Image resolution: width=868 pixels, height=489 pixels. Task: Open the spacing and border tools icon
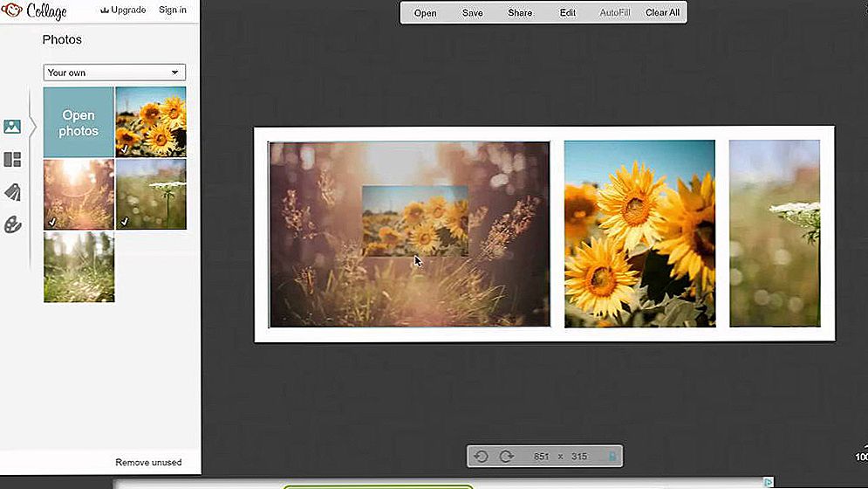[x=12, y=192]
